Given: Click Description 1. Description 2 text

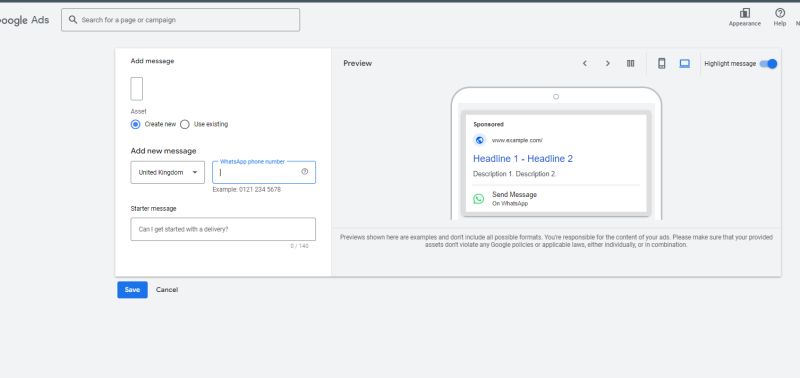Looking at the screenshot, I should coord(514,174).
